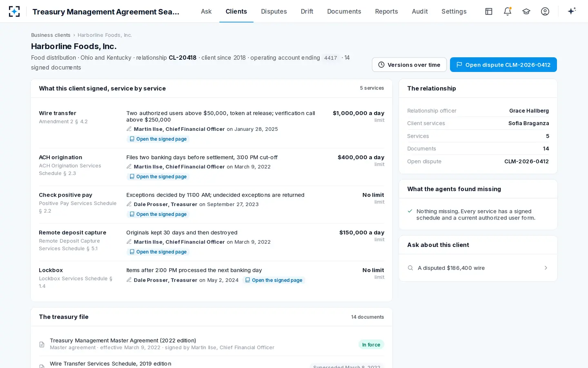
Task: Click the search icon in Ask about this client
Action: pos(410,268)
